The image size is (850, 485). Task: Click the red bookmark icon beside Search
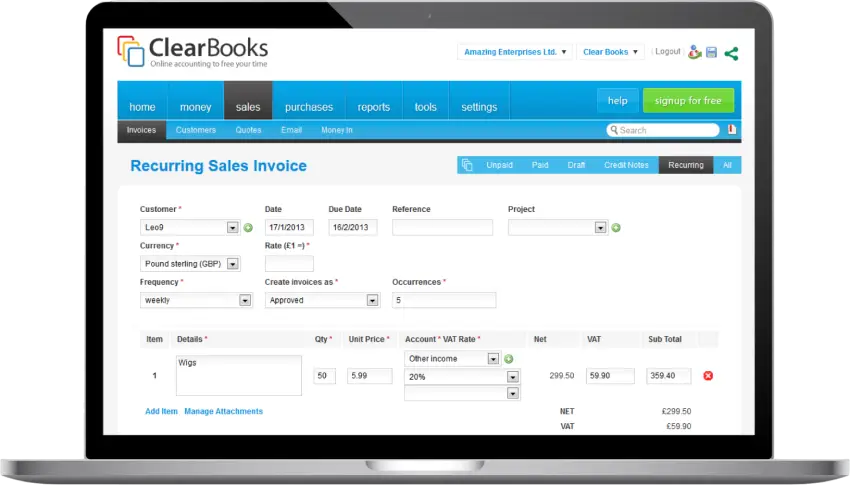pos(732,130)
